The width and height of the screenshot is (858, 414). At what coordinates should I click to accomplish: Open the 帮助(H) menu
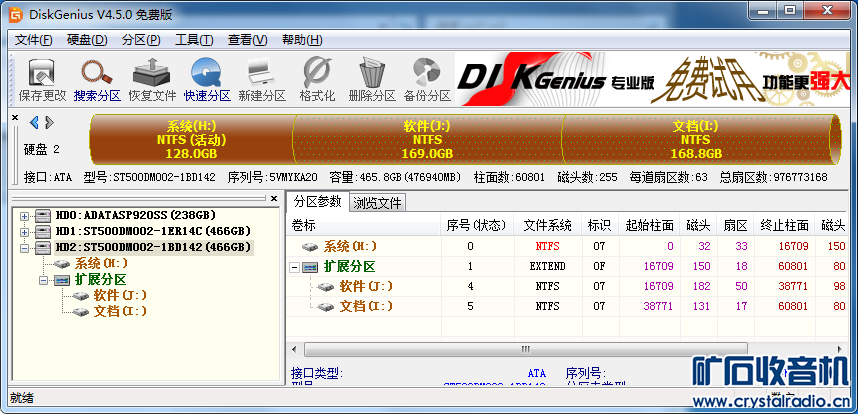click(302, 40)
